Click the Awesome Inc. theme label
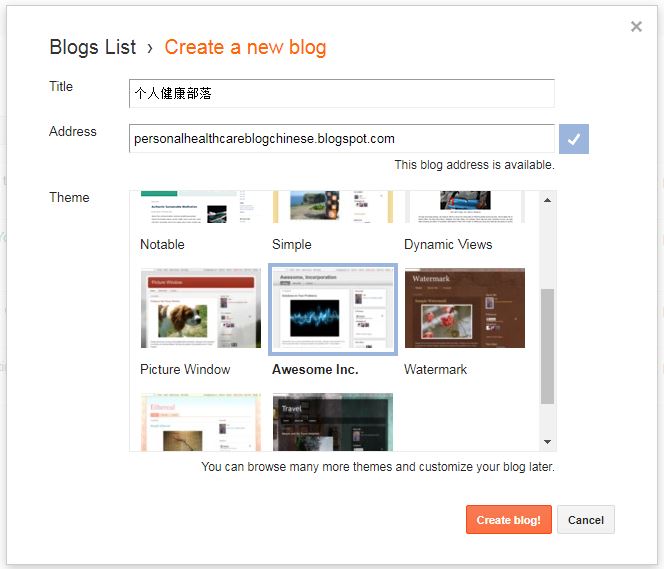Image resolution: width=664 pixels, height=569 pixels. 315,369
